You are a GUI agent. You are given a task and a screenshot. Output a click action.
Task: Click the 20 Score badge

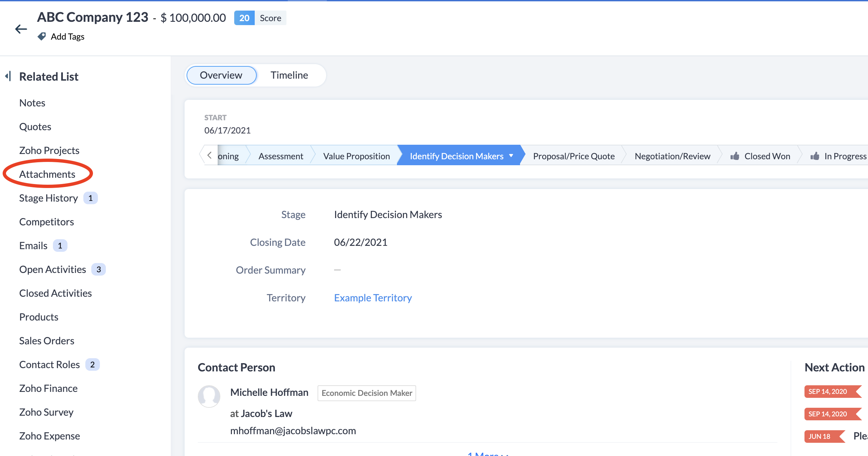(x=260, y=18)
